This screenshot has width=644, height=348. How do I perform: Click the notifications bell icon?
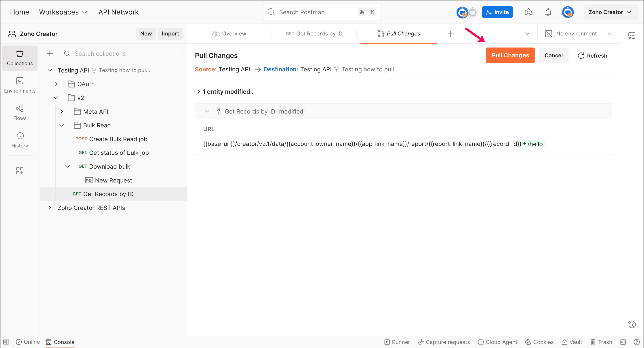tap(548, 12)
